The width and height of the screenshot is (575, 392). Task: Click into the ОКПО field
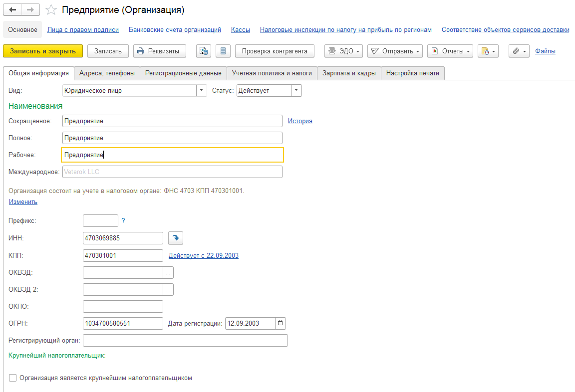tap(123, 306)
